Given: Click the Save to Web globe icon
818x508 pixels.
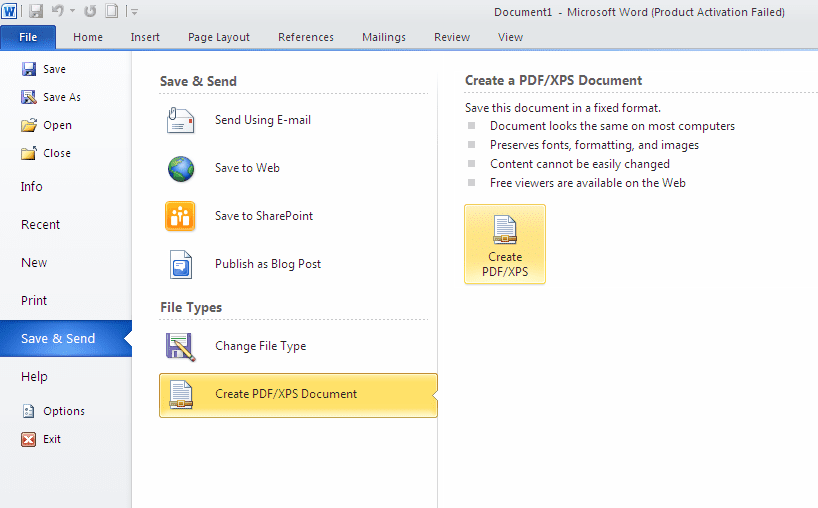Looking at the screenshot, I should [x=181, y=168].
